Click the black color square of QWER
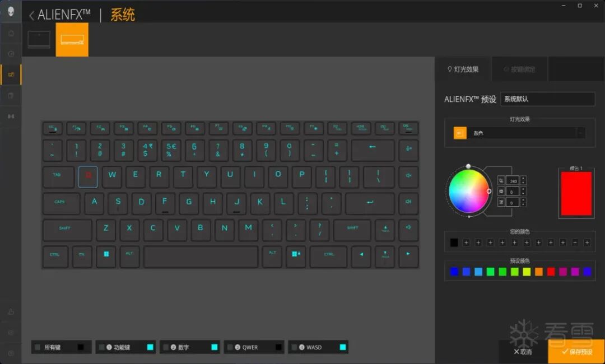Viewport: 605px width, 364px height. 278,347
